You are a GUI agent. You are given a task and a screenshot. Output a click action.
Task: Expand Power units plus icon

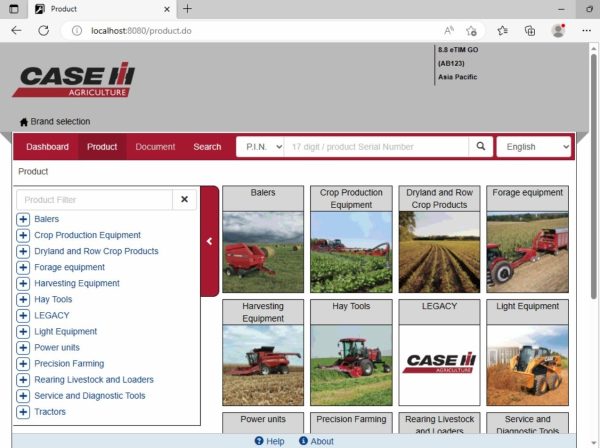(x=23, y=348)
